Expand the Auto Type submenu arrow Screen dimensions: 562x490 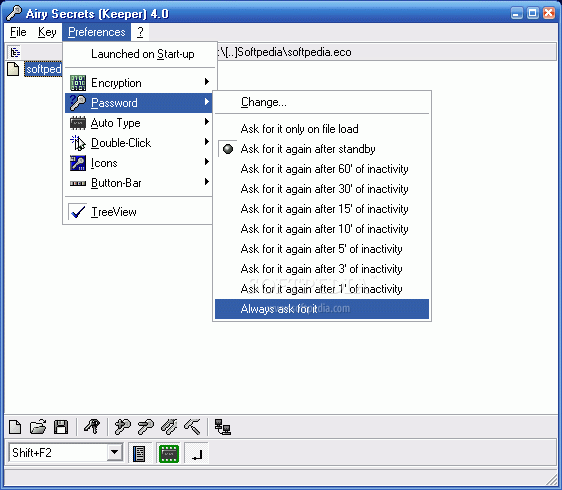coord(206,122)
